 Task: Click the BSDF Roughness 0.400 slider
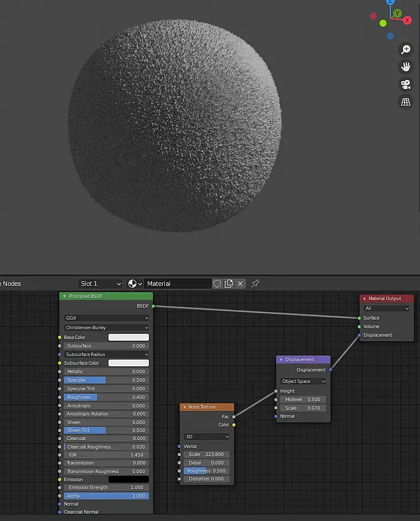[x=106, y=397]
